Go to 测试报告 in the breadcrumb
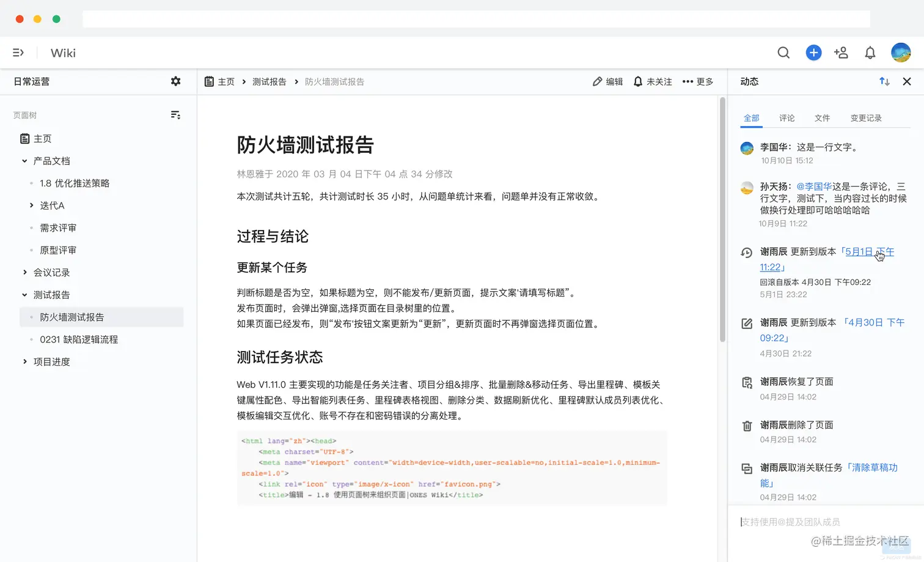Image resolution: width=924 pixels, height=562 pixels. coord(269,81)
